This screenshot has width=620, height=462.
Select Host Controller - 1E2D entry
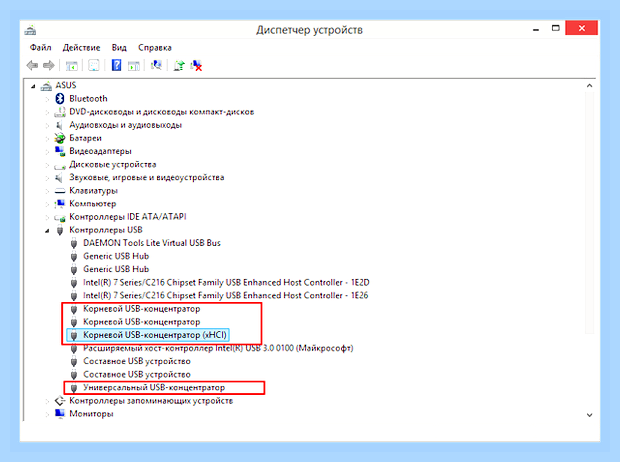click(226, 282)
